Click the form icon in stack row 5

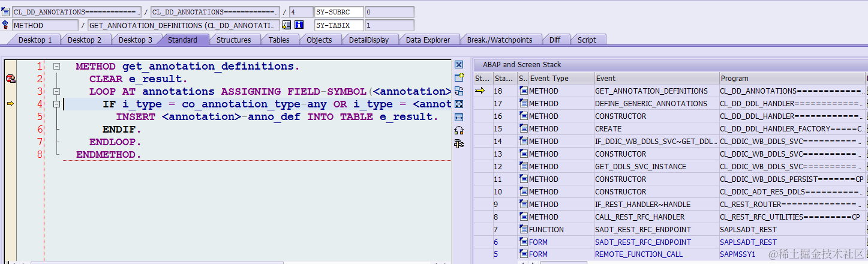[524, 255]
